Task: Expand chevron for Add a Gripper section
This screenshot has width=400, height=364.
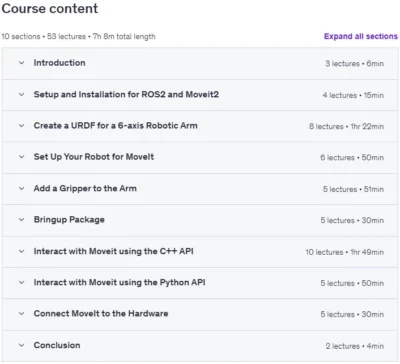Action: pyautogui.click(x=21, y=188)
